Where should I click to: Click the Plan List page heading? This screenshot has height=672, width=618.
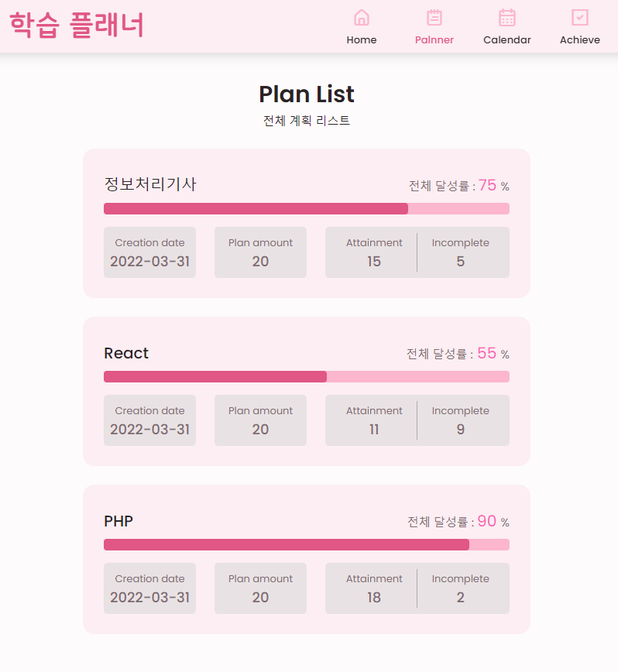coord(307,94)
